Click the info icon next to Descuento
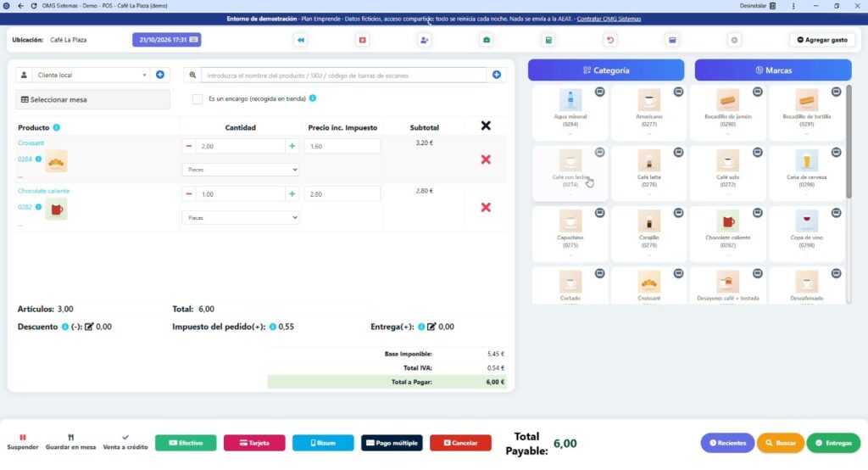This screenshot has height=470, width=868. [x=64, y=327]
